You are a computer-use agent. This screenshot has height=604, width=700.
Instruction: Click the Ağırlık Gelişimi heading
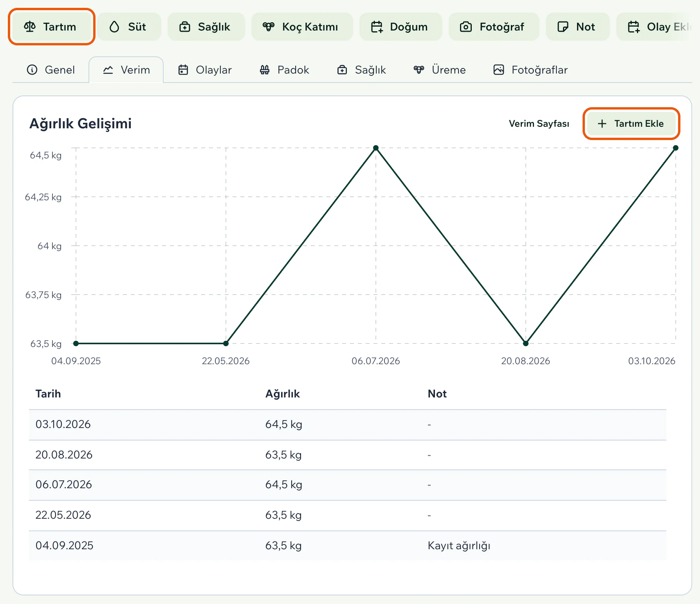click(x=80, y=124)
